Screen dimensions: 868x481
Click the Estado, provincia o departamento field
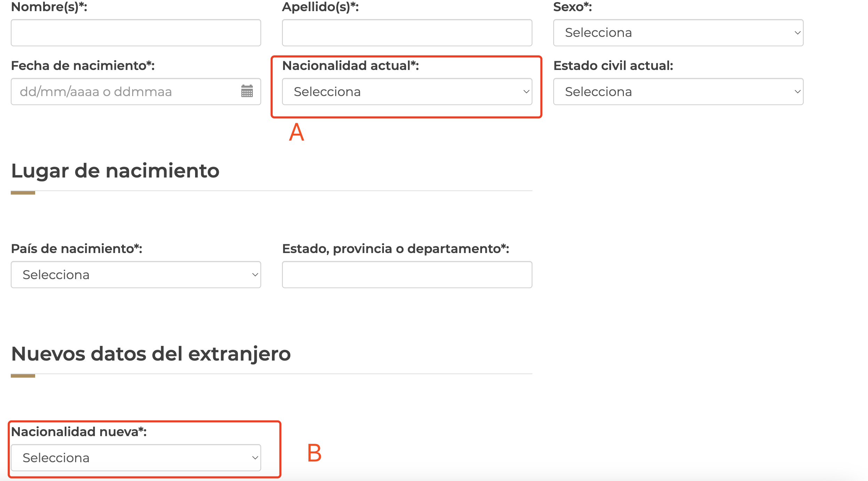407,275
